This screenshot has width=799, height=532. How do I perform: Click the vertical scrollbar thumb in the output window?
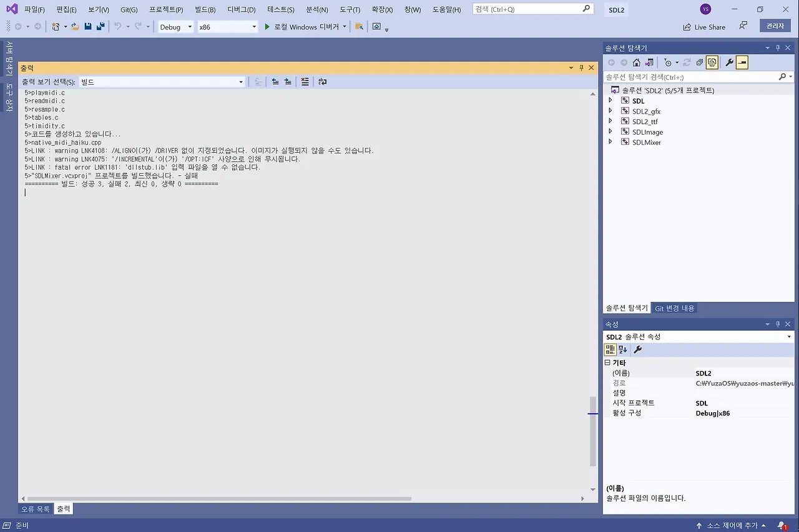tap(593, 431)
